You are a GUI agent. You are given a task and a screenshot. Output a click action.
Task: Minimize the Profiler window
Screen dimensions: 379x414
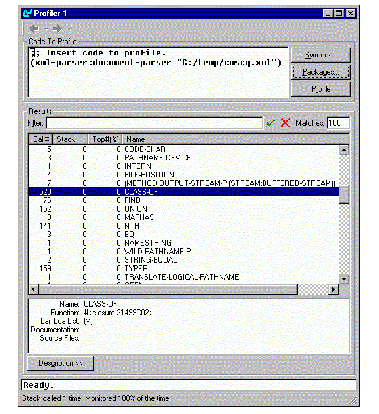point(328,13)
